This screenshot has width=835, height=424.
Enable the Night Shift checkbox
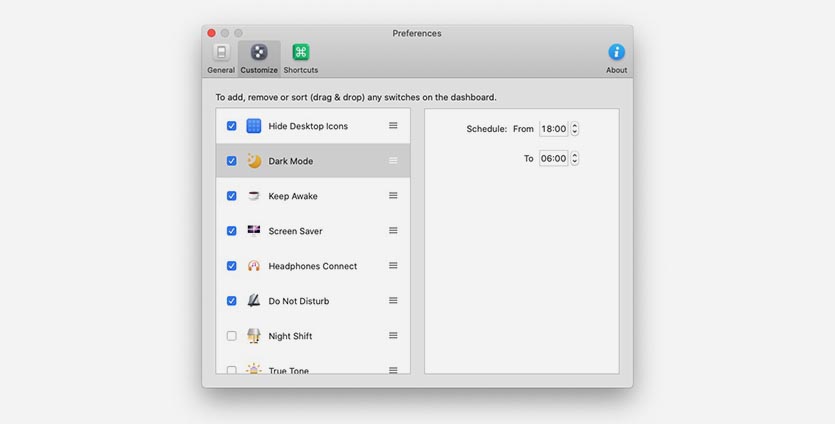[232, 336]
